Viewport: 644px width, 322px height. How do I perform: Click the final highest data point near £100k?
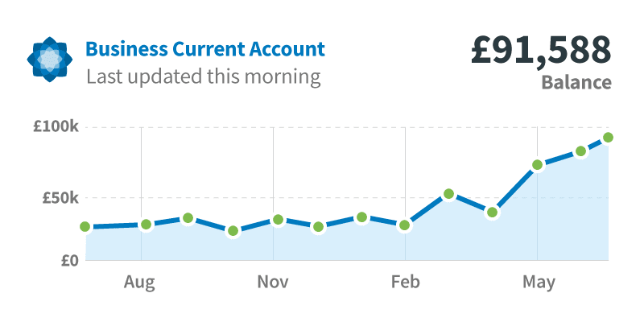(x=609, y=138)
